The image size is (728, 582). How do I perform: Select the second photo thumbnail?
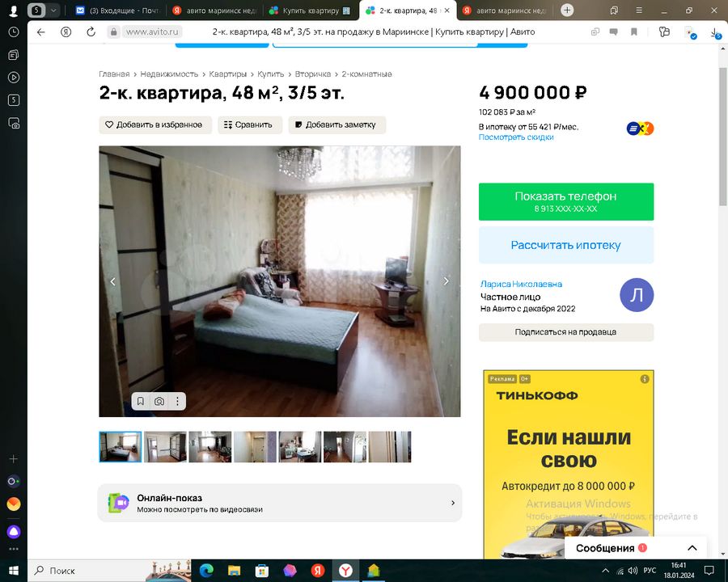coord(165,446)
